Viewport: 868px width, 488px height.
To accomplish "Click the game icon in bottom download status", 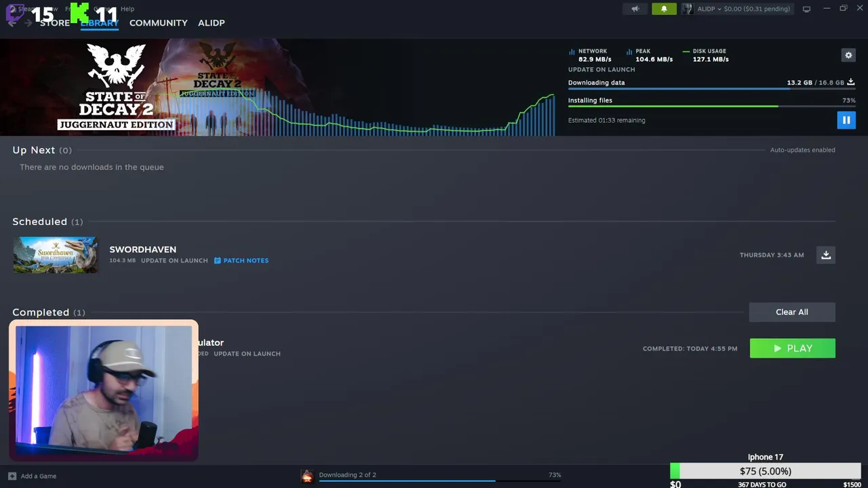I will click(307, 476).
